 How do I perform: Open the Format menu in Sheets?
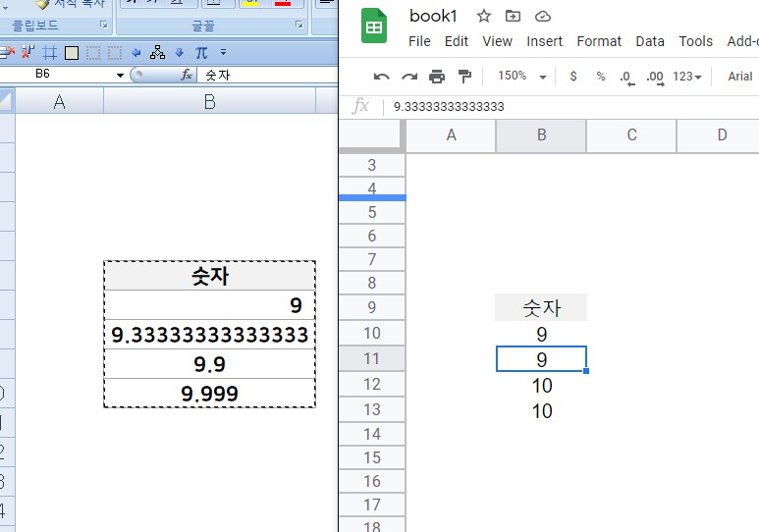pos(599,41)
